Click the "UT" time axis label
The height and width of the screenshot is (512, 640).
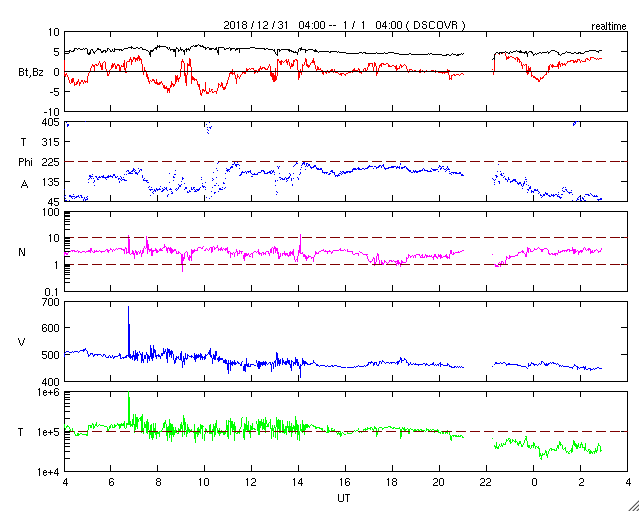point(344,498)
